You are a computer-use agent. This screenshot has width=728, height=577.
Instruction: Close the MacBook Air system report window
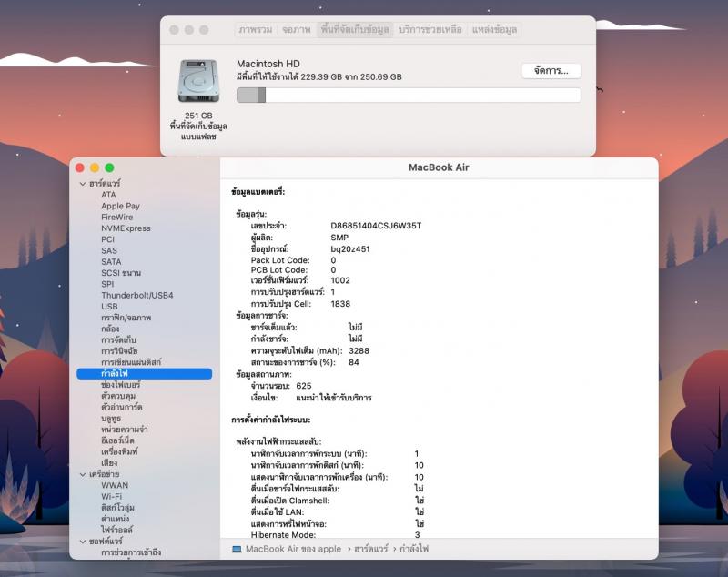[x=79, y=168]
